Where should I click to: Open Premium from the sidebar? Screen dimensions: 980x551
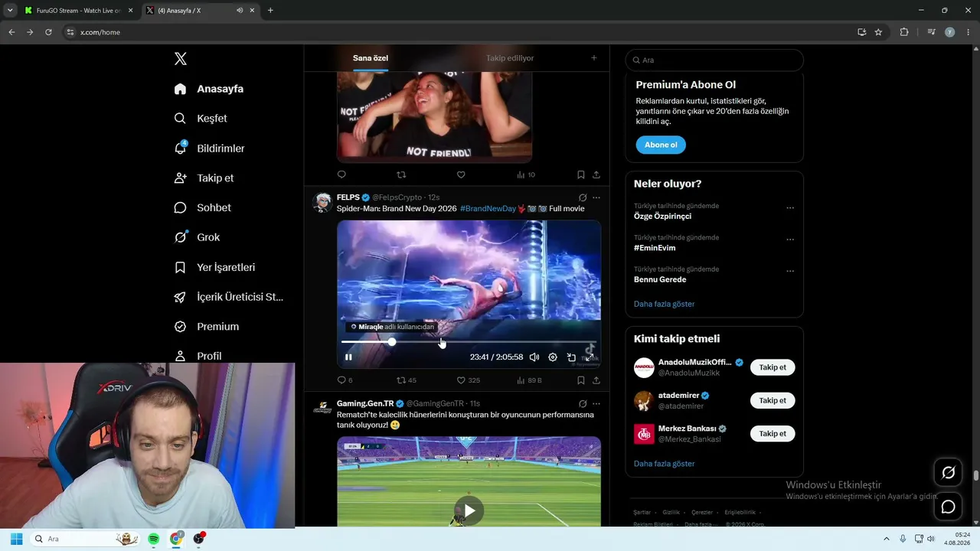coord(206,327)
